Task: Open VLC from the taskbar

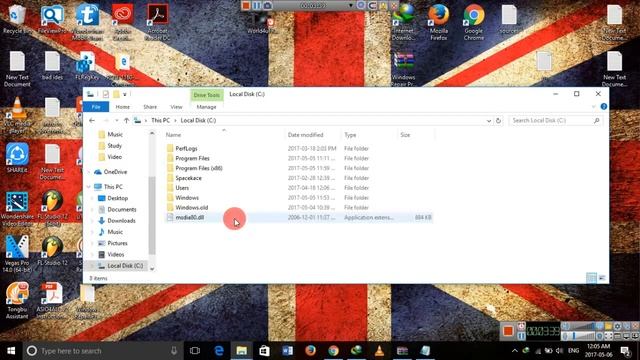Action: point(379,351)
